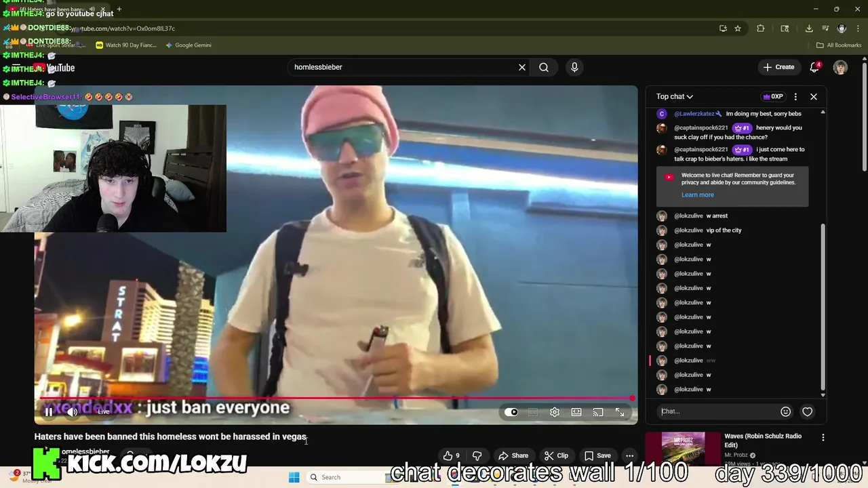Click @captainspock6221 henery message username
Screen dimensions: 868x488
(701, 127)
